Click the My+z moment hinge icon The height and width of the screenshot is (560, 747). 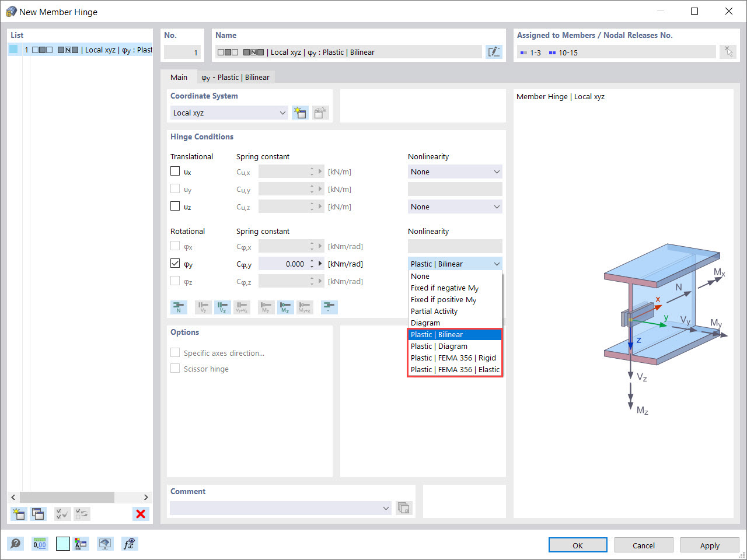(x=305, y=307)
